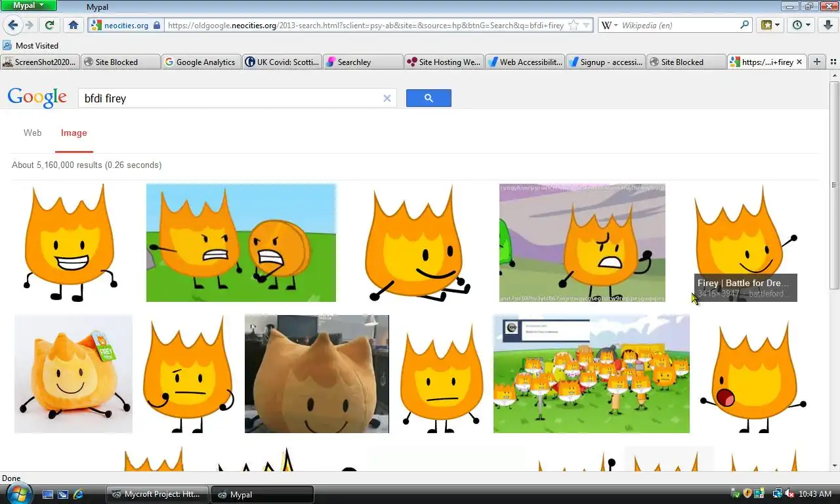Open the sitting Firey image
The height and width of the screenshot is (504, 840).
coord(417,243)
